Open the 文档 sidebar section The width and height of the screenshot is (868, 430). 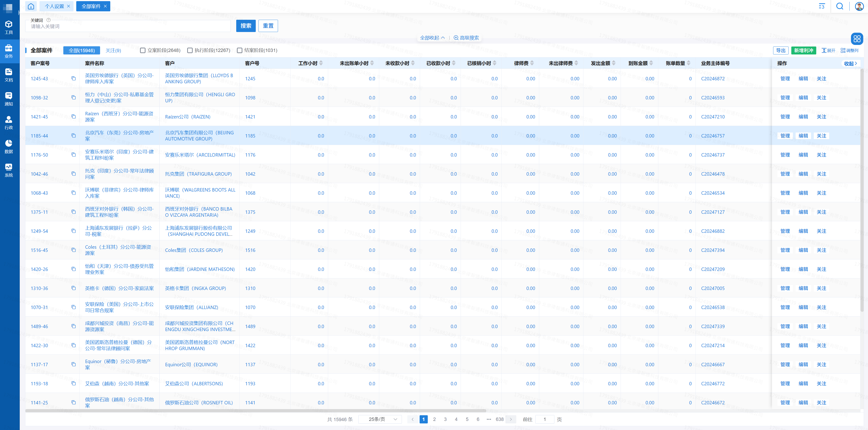[9, 75]
